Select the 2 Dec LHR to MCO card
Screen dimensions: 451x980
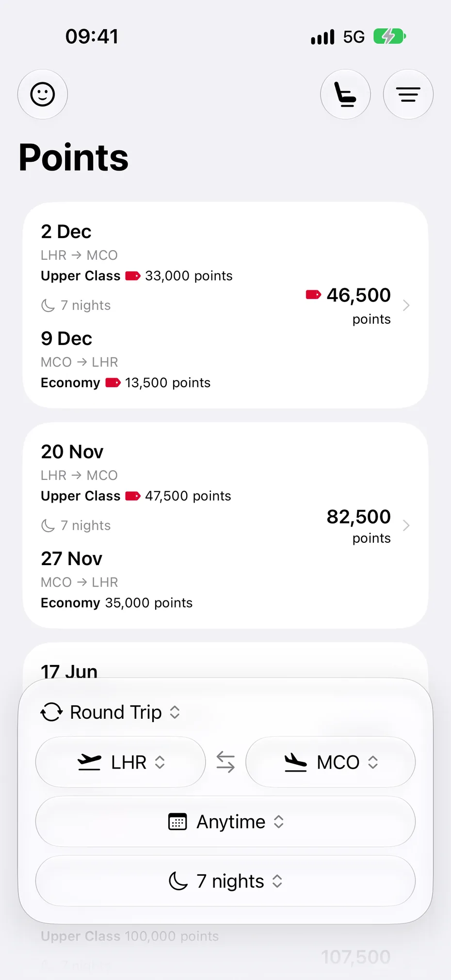[225, 305]
